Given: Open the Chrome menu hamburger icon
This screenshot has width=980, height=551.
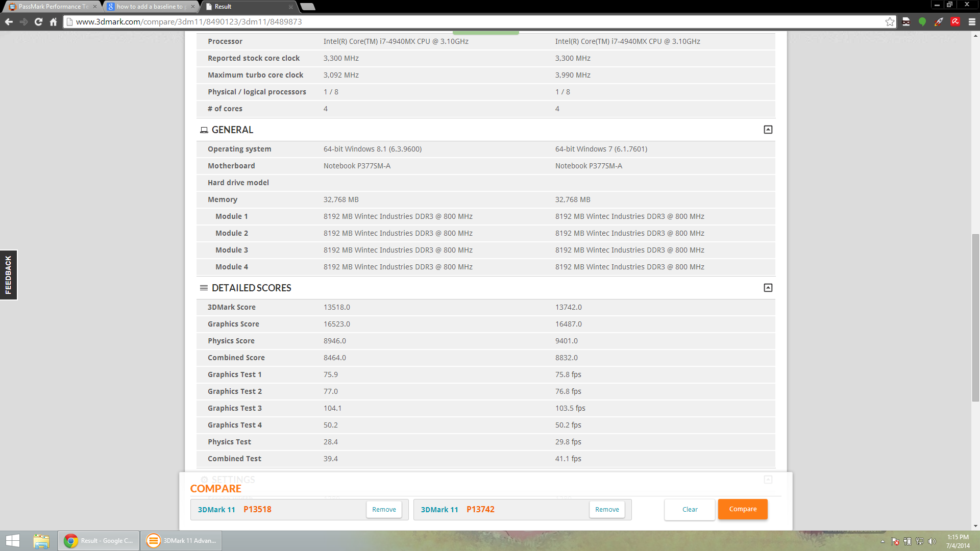Looking at the screenshot, I should coord(972,21).
